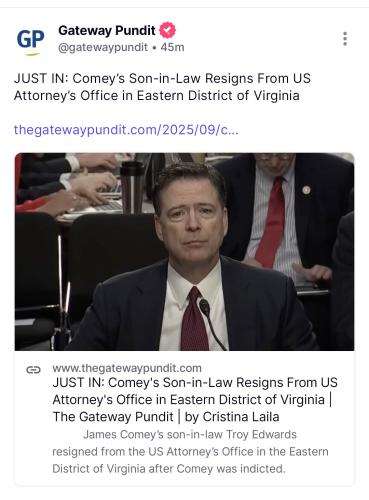Click the chain link icon in card

(x=33, y=370)
